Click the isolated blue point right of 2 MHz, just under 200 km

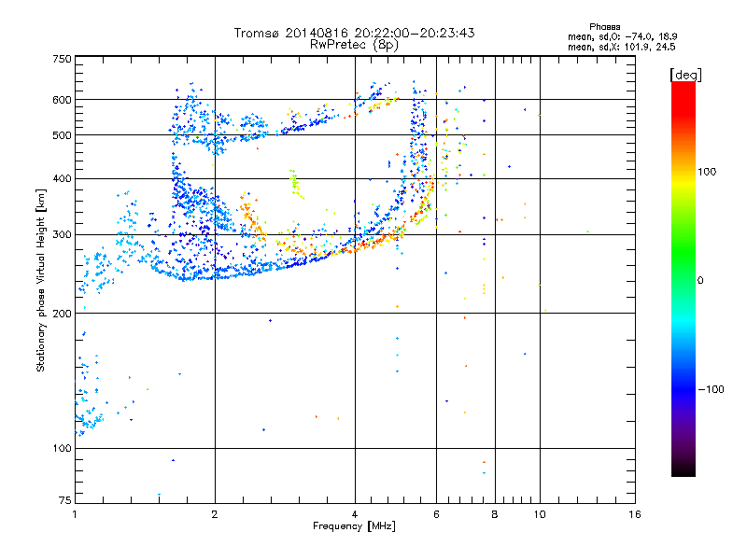tap(270, 320)
